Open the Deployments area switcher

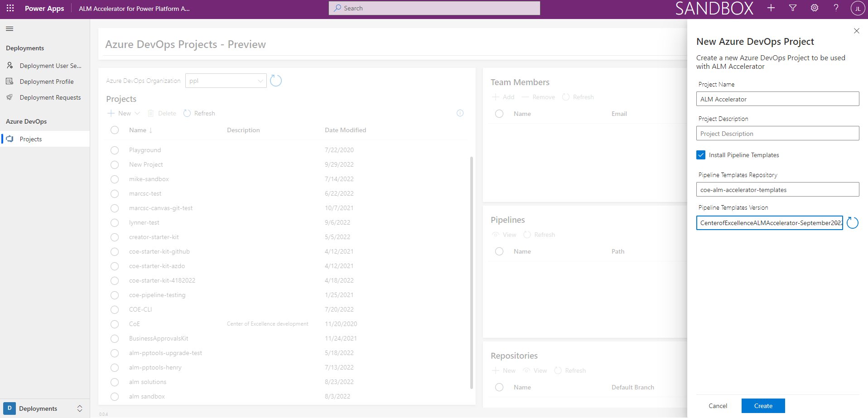tap(44, 408)
